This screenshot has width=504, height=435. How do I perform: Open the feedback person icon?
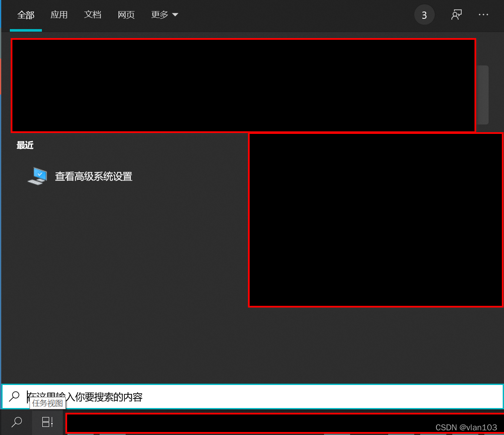457,14
